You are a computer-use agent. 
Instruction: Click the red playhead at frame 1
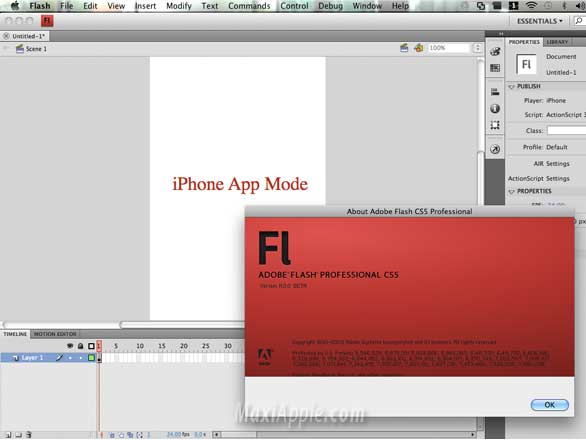coord(99,345)
